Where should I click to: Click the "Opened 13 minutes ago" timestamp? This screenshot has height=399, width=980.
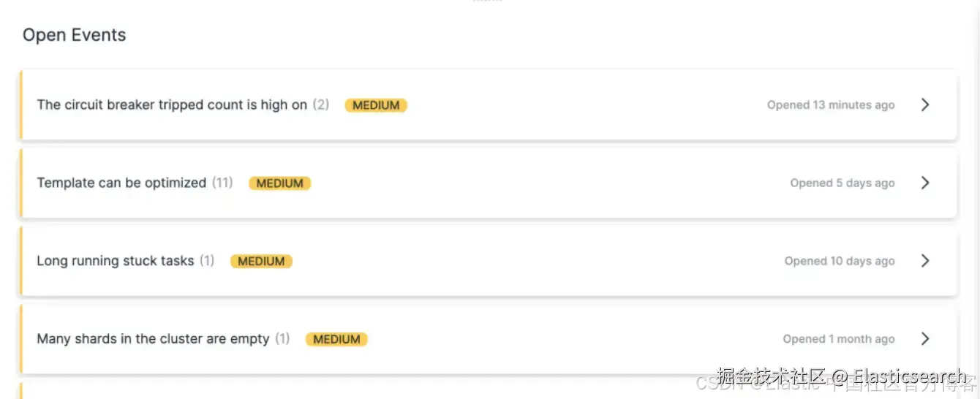pos(831,105)
